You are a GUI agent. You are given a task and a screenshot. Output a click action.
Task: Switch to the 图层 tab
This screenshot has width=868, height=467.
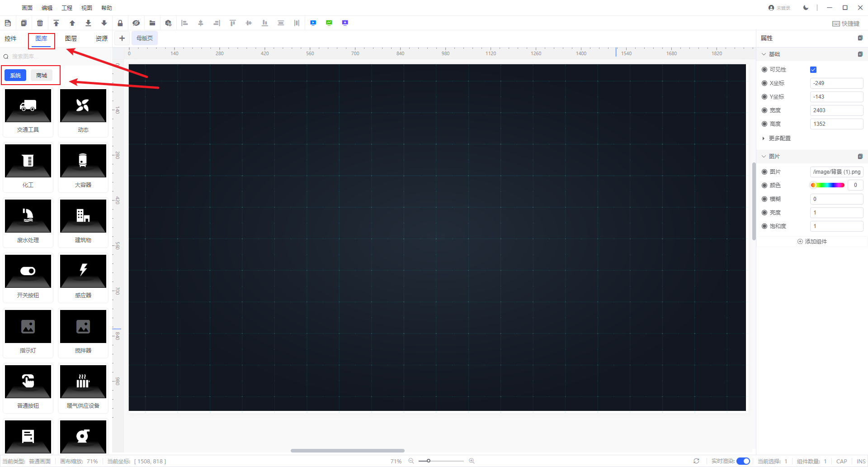(71, 38)
